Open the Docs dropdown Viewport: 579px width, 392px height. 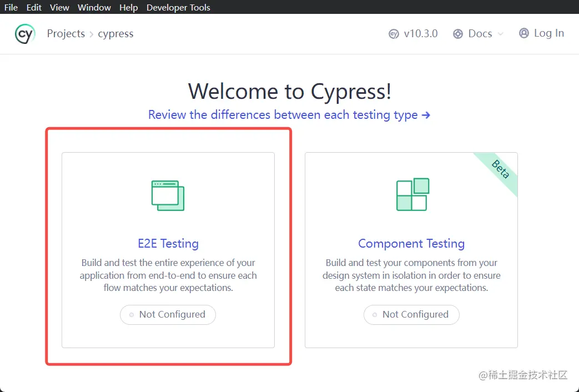pos(481,33)
